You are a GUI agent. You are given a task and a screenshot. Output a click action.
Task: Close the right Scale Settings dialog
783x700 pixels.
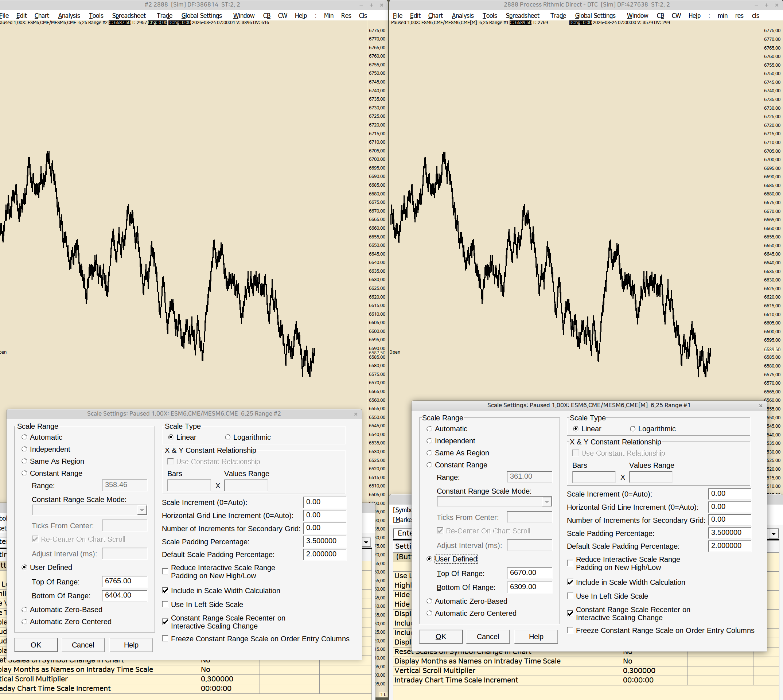click(760, 405)
